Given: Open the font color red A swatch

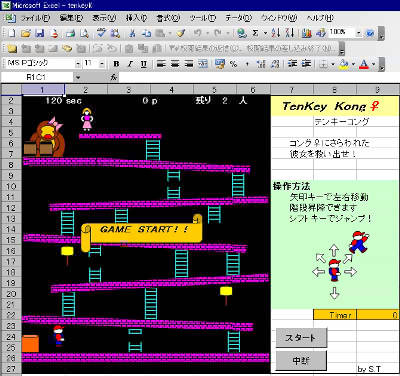Looking at the screenshot, I should [364, 64].
